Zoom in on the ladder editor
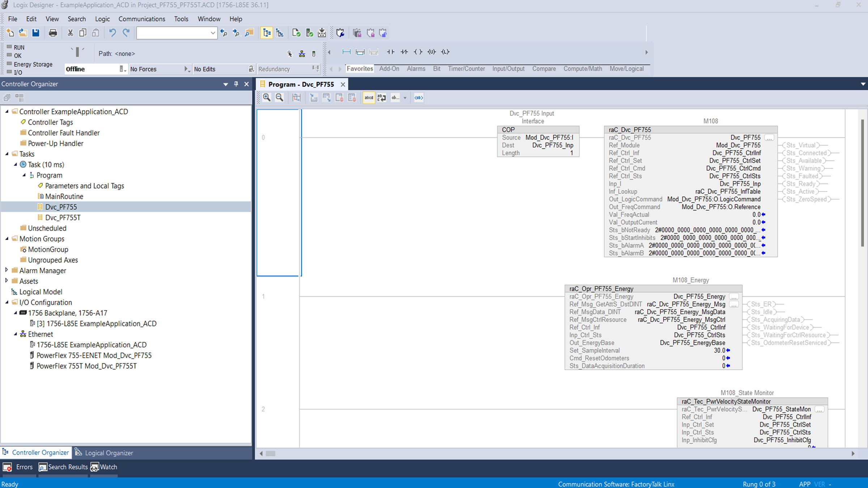This screenshot has height=488, width=868. (x=267, y=98)
